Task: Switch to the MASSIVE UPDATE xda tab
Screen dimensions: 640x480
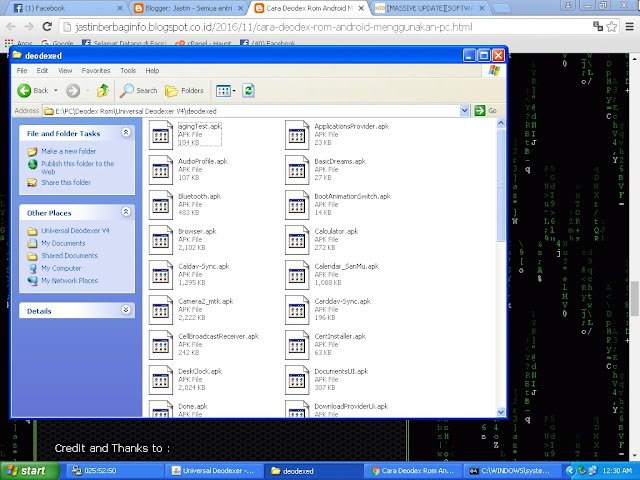Action: click(x=430, y=8)
